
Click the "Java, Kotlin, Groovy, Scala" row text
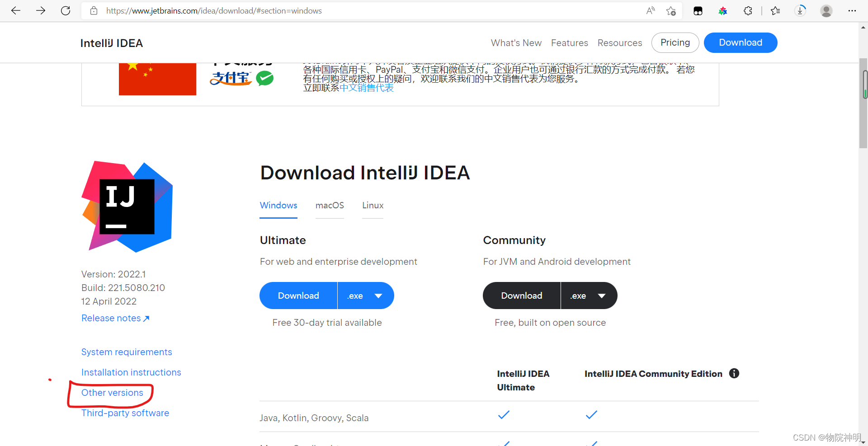point(314,418)
